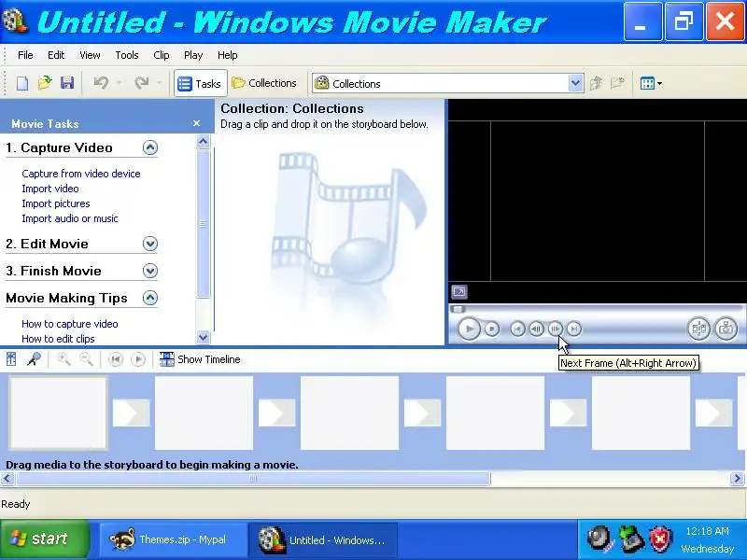The image size is (747, 560).
Task: Click the Narrate Timeline microphone icon
Action: tap(34, 359)
